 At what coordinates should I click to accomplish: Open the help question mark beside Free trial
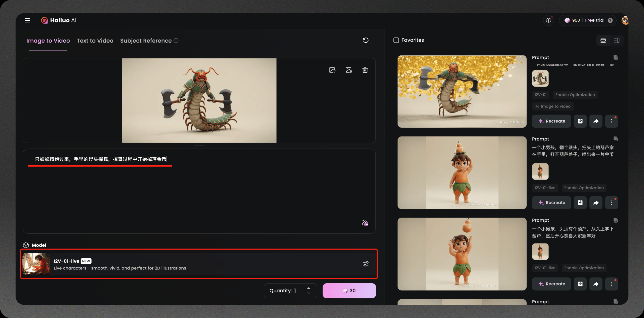(610, 20)
